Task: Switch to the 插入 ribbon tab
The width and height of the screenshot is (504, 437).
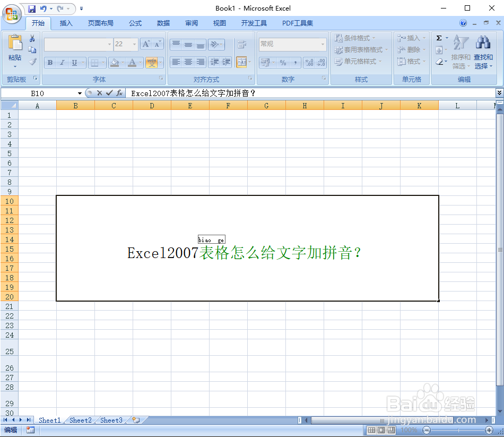Action: tap(66, 23)
